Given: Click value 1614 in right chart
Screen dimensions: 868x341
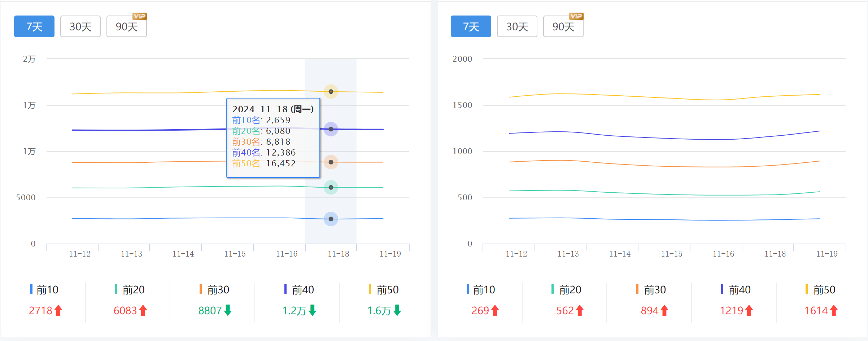Looking at the screenshot, I should pyautogui.click(x=816, y=311).
